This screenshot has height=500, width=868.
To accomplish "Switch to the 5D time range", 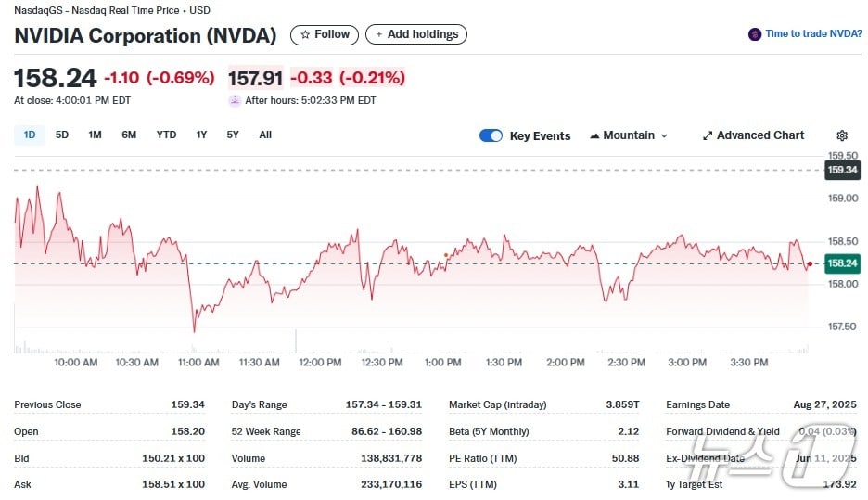I will point(62,135).
